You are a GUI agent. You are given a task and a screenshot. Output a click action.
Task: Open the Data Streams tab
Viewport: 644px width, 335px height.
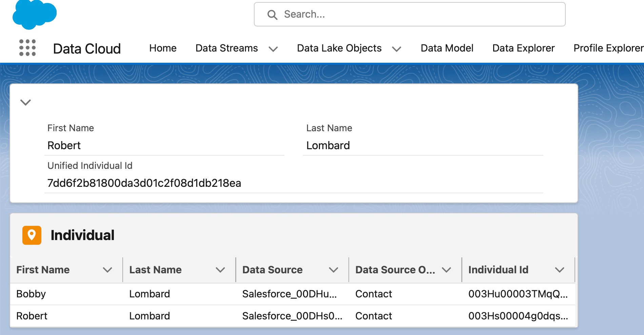point(227,48)
